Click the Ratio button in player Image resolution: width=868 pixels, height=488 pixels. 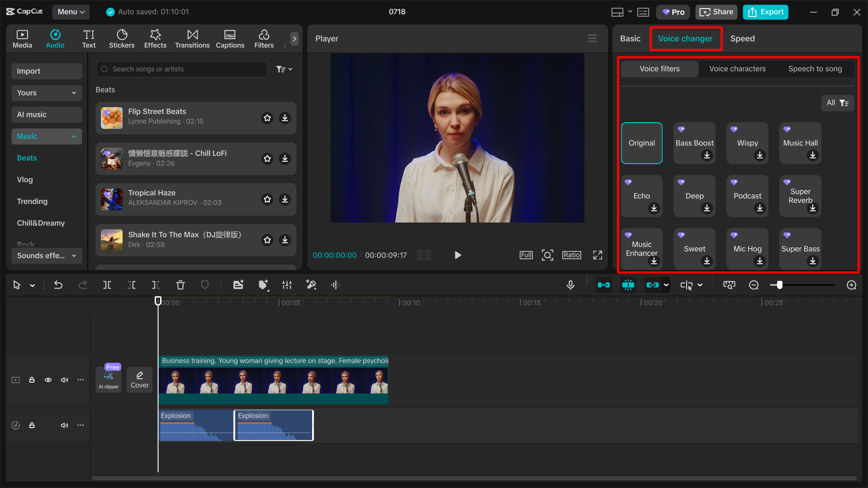(571, 255)
